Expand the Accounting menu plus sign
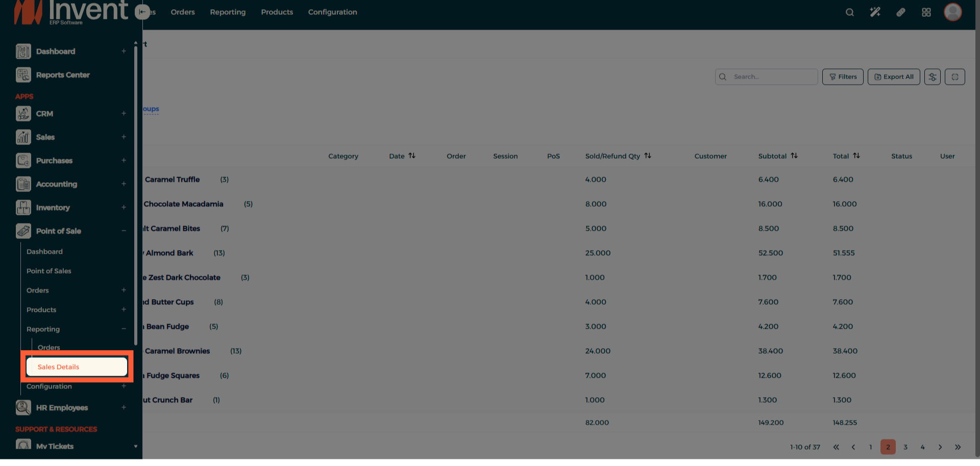Image resolution: width=980 pixels, height=466 pixels. coord(124,184)
